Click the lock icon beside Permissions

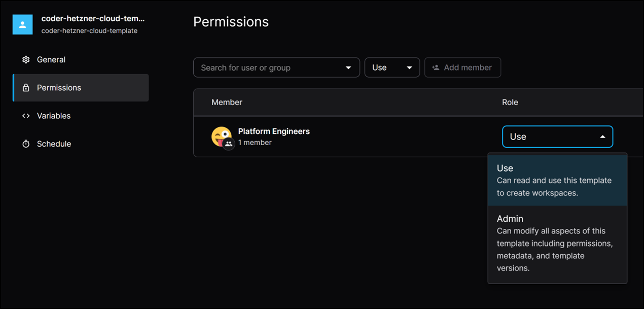[26, 87]
